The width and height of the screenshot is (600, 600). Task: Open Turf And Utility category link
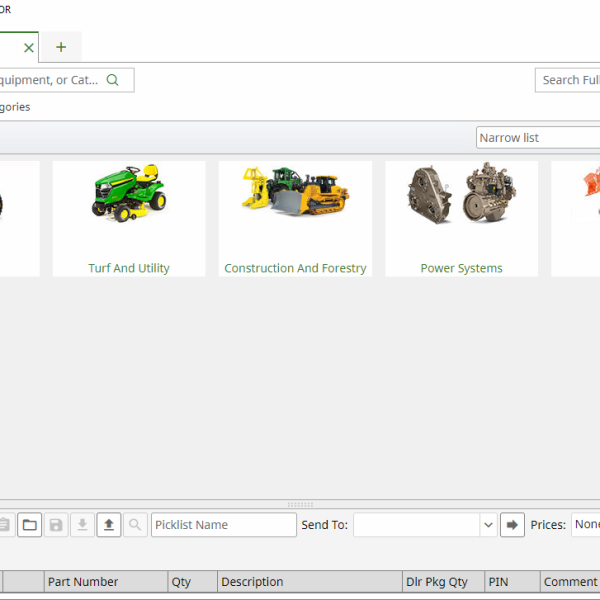129,268
